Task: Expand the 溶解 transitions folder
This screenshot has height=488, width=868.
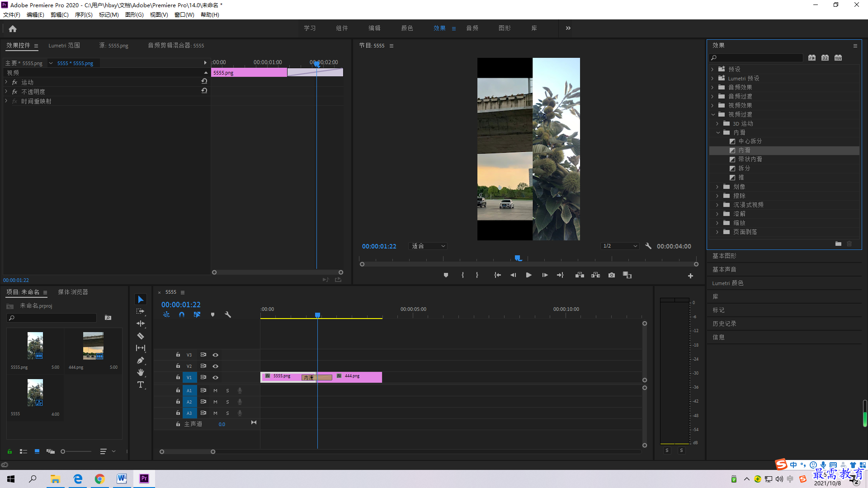Action: pyautogui.click(x=717, y=214)
